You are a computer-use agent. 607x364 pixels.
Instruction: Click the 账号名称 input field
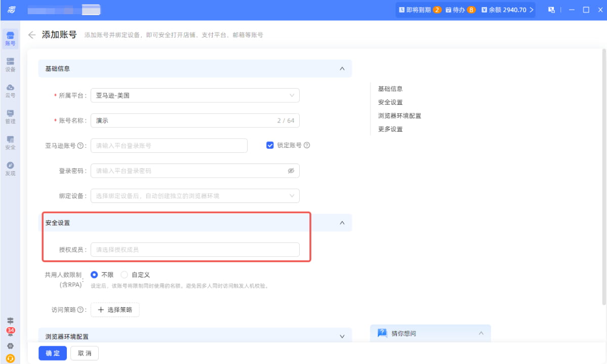pyautogui.click(x=195, y=120)
